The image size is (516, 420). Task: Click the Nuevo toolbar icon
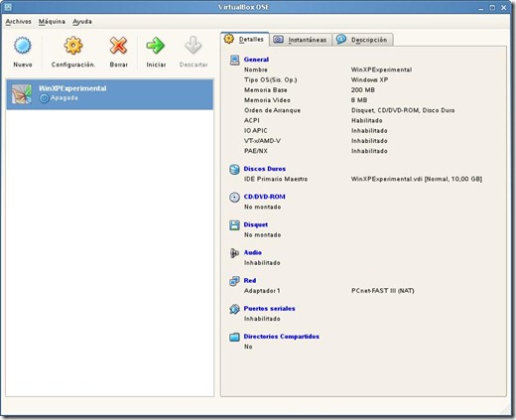click(23, 46)
